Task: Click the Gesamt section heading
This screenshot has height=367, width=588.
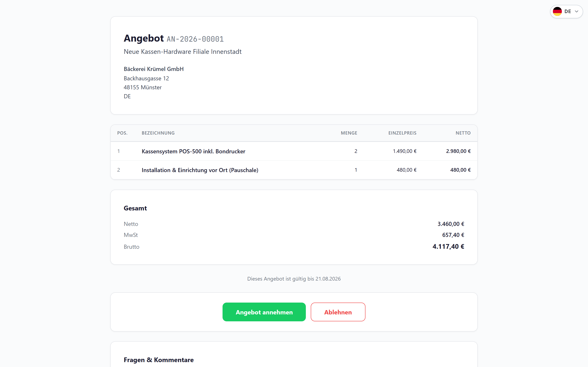Action: [135, 208]
